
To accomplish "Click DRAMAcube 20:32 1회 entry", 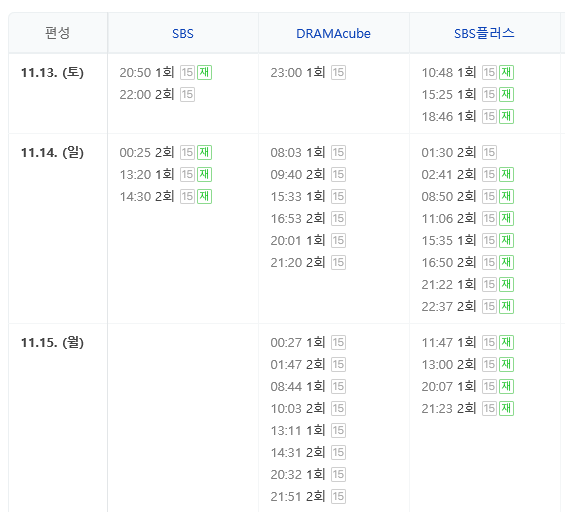I will tap(308, 474).
